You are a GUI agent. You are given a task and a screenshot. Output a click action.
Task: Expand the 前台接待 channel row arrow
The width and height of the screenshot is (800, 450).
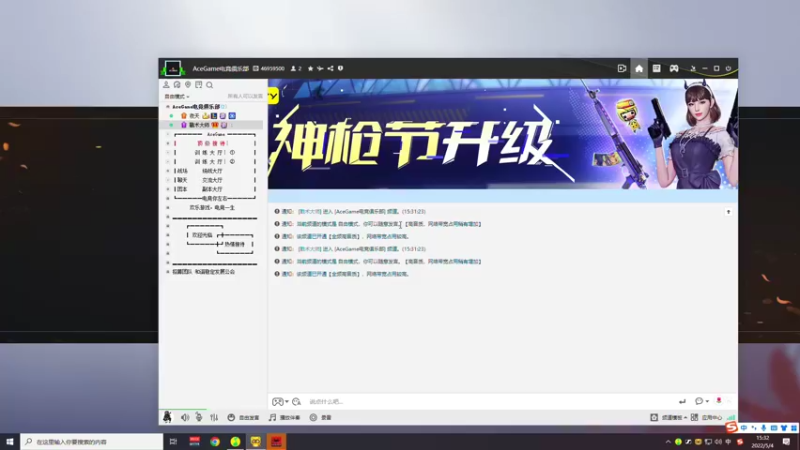168,143
